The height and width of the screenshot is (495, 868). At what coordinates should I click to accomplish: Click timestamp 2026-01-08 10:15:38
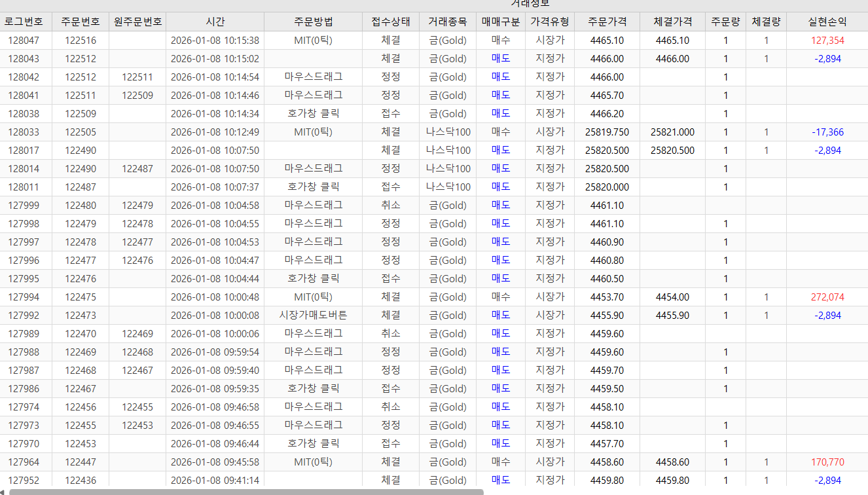pyautogui.click(x=215, y=40)
